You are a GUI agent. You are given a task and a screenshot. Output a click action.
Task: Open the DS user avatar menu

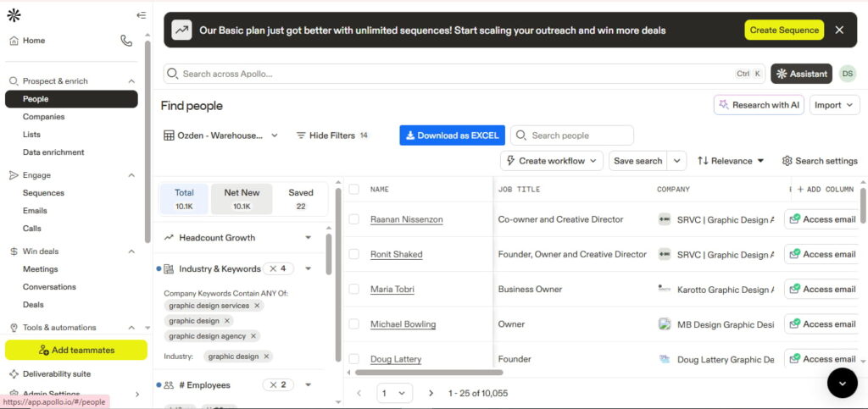[847, 74]
